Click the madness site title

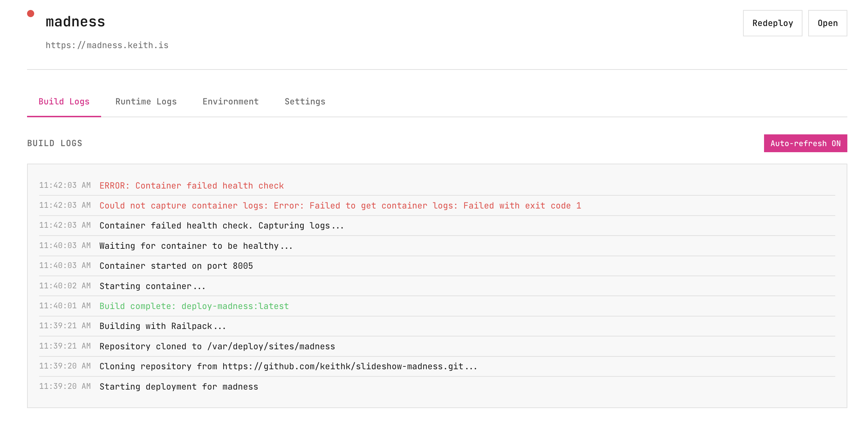click(x=75, y=22)
